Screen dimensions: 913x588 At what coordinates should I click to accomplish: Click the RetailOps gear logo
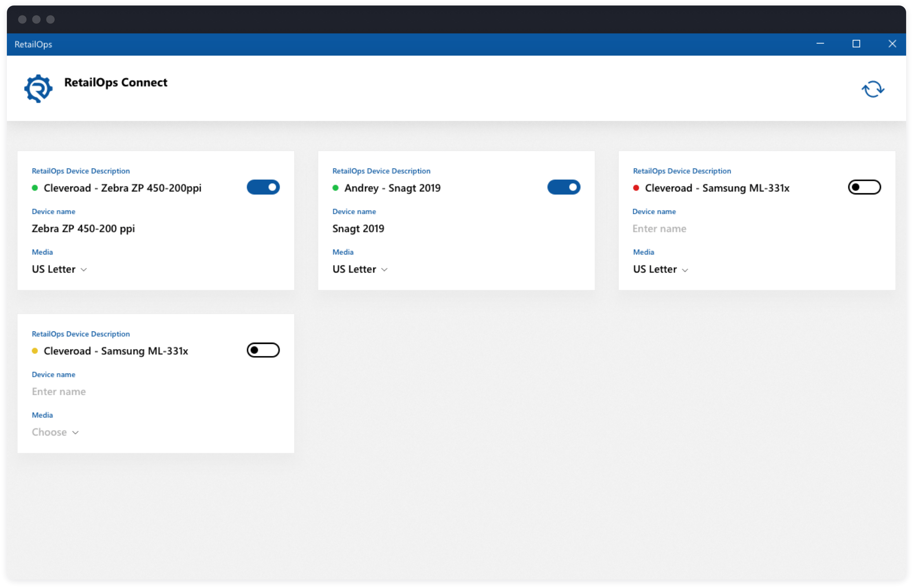click(x=38, y=89)
